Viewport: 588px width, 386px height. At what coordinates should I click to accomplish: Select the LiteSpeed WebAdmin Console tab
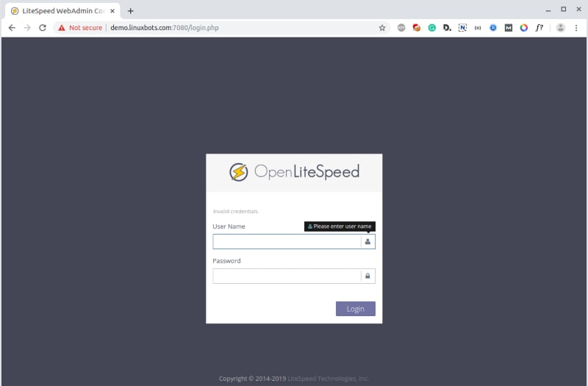point(59,10)
